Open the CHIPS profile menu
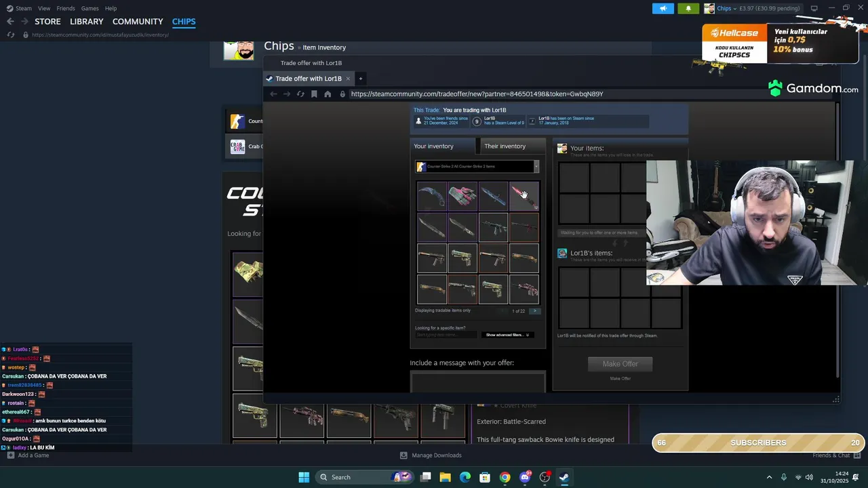The image size is (868, 488). 184,22
